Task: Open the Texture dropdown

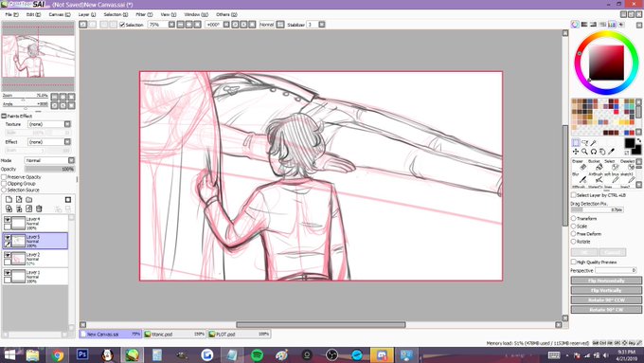Action: click(x=67, y=124)
